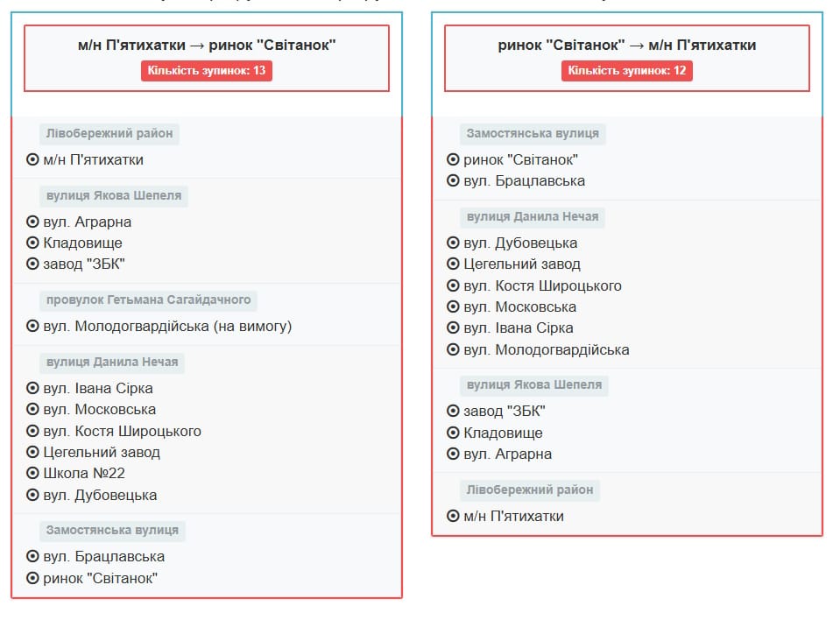Select the ринок "Світанок" → м/н П'ятихатки route header
The height and width of the screenshot is (620, 840).
(x=627, y=46)
